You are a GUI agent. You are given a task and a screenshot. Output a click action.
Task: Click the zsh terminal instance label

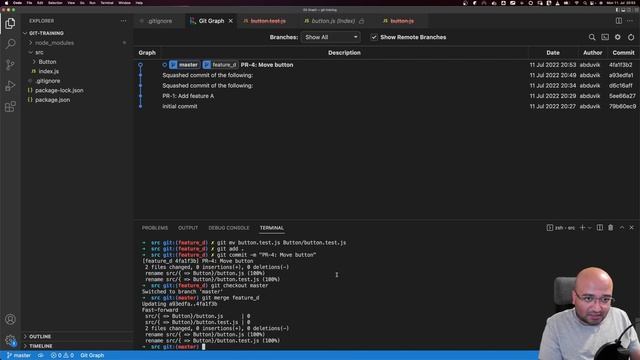(561, 228)
